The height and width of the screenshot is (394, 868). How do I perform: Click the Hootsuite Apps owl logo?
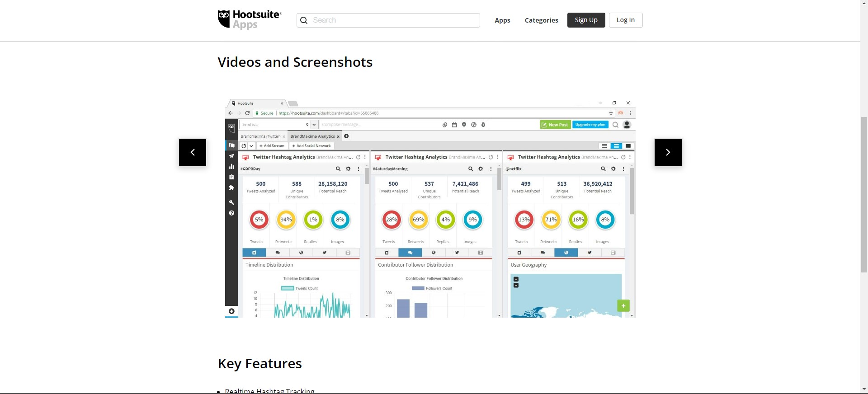click(250, 19)
